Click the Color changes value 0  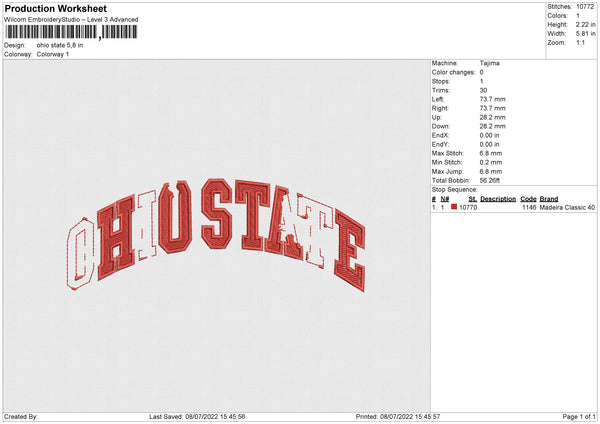coord(481,72)
